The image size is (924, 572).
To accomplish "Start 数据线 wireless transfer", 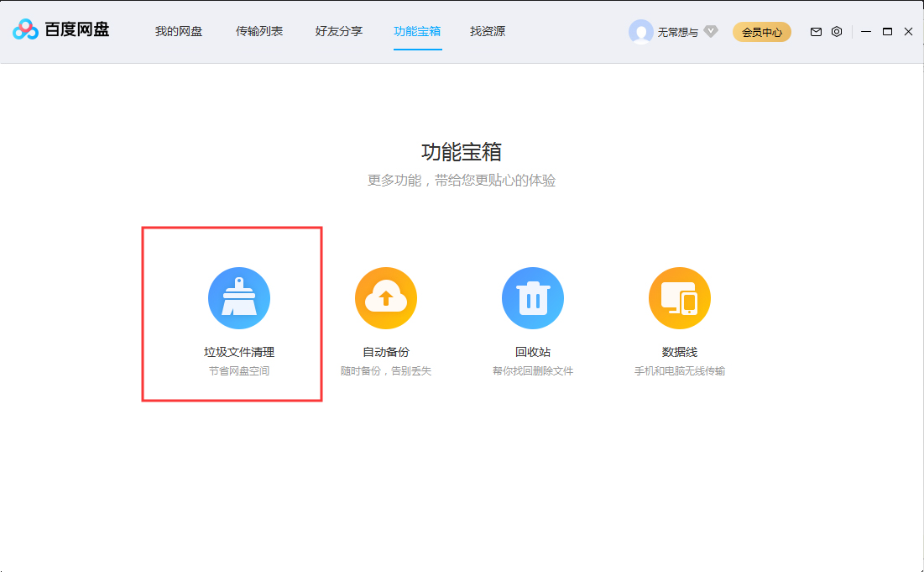I will 680,297.
